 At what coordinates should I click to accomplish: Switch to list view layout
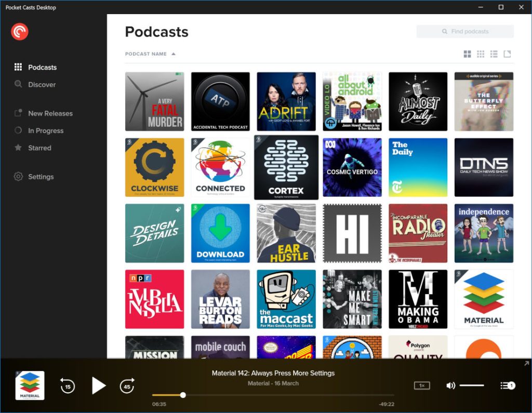pos(494,54)
